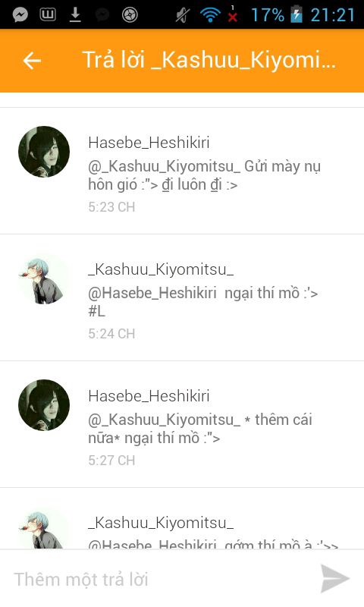
Task: Tap the @Hasebe_Heshikiri mention in 5:24 reply
Action: click(152, 293)
